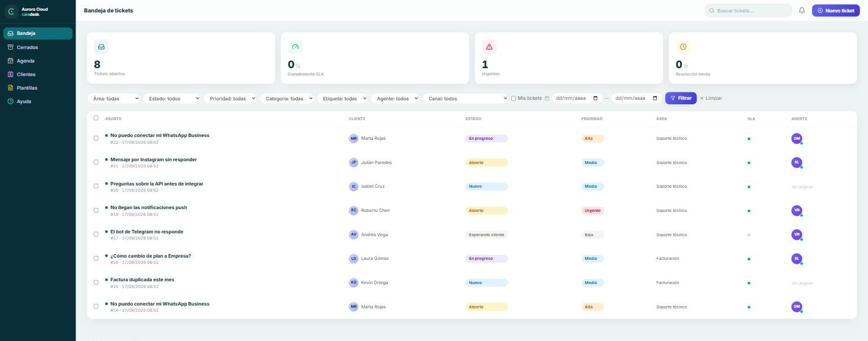Open the Prioridad filter dropdown
The image size is (868, 341).
tap(230, 98)
